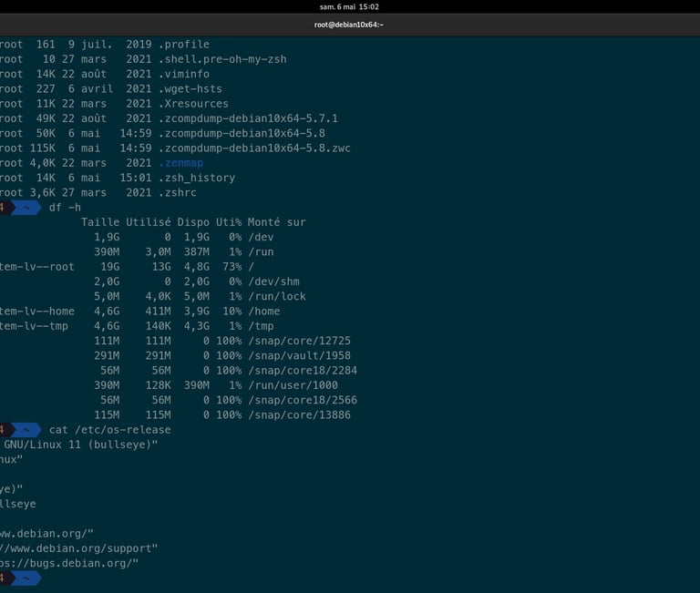Click the /snap/core18/2566 mount point
This screenshot has height=593, width=700.
click(x=303, y=400)
